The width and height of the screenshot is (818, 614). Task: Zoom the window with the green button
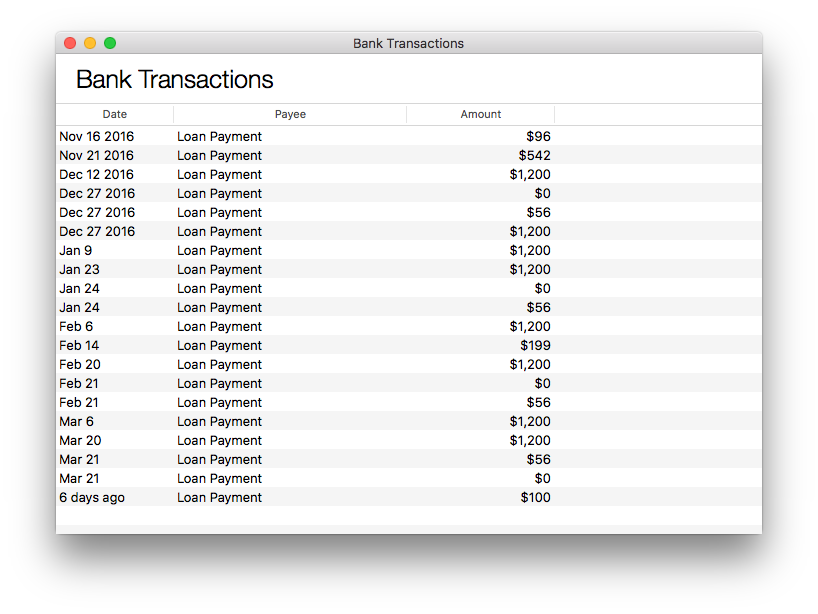[x=110, y=43]
